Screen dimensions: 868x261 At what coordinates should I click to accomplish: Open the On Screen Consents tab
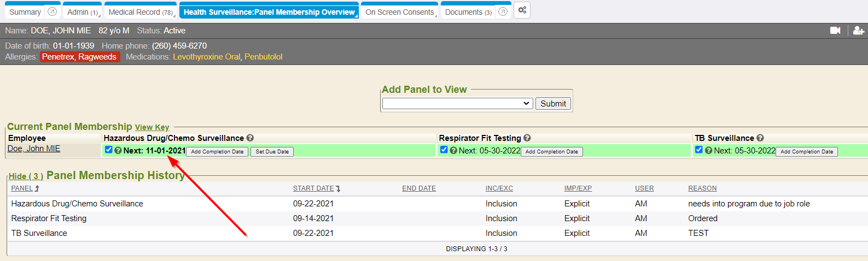pos(400,12)
